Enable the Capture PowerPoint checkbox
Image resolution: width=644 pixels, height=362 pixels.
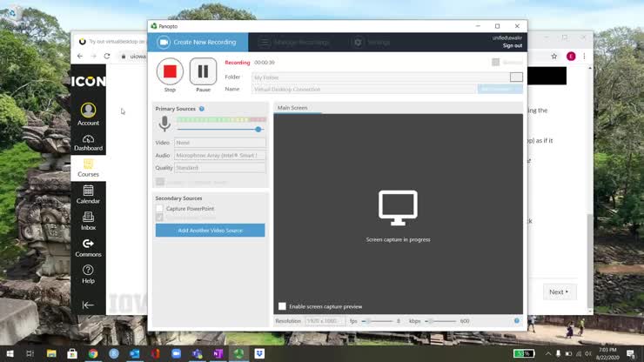tap(160, 209)
